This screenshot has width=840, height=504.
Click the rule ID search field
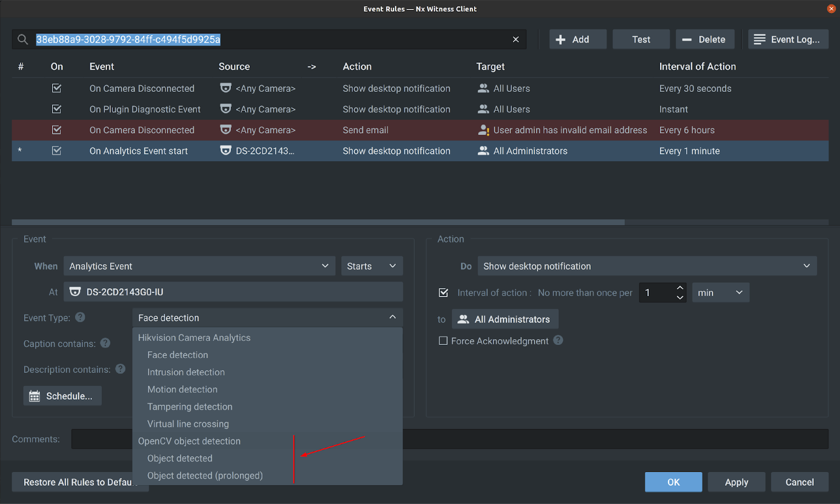pyautogui.click(x=269, y=39)
